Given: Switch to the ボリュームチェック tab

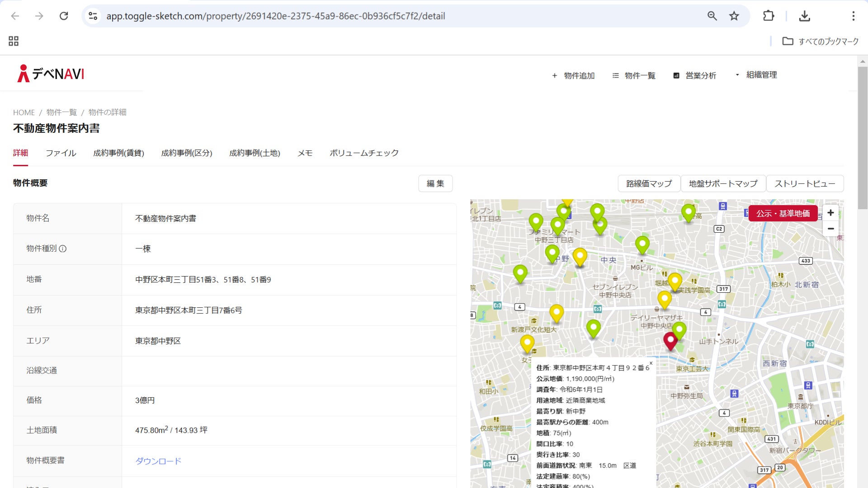Looking at the screenshot, I should click(364, 153).
